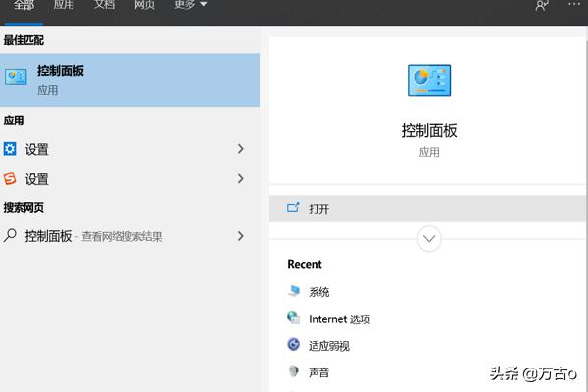Click the orange Sogou 设置 icon
Viewport: 588px width, 392px height.
click(x=11, y=179)
